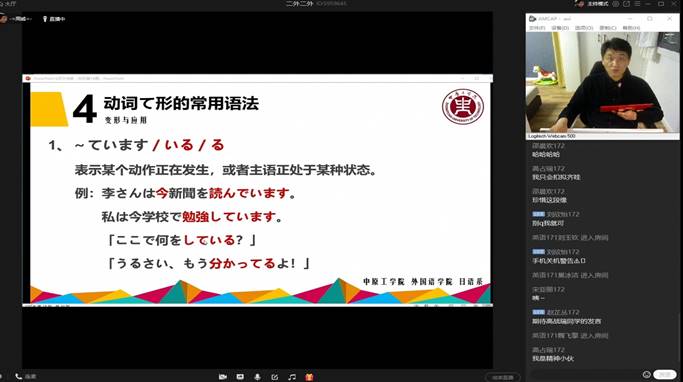This screenshot has height=382, width=683.
Task: Open the AMCAP File menu
Action: [537, 27]
